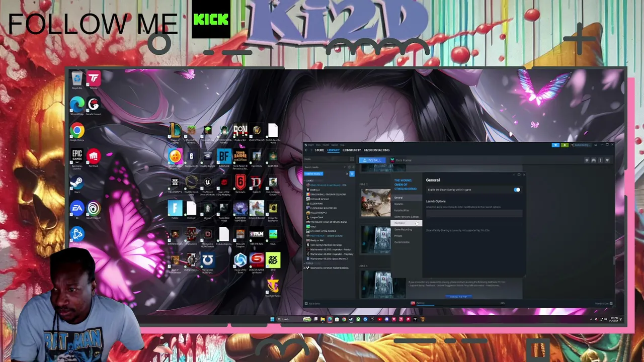Launch the 2XKO desktop shortcut
The image size is (644, 362).
coord(273,262)
